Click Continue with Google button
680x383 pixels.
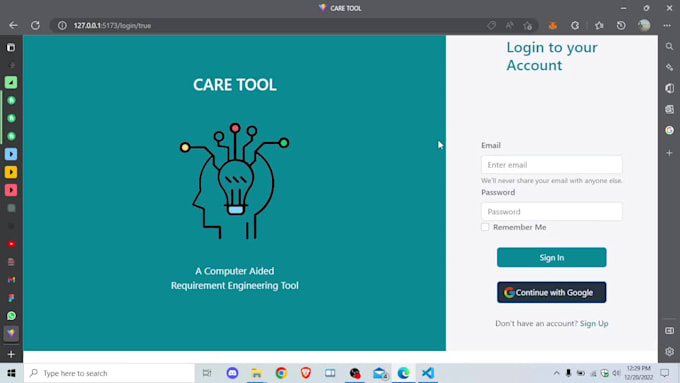pos(551,292)
